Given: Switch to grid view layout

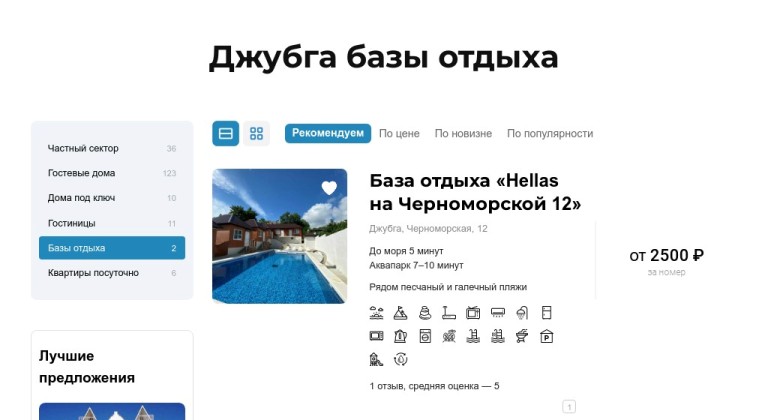Looking at the screenshot, I should (256, 134).
